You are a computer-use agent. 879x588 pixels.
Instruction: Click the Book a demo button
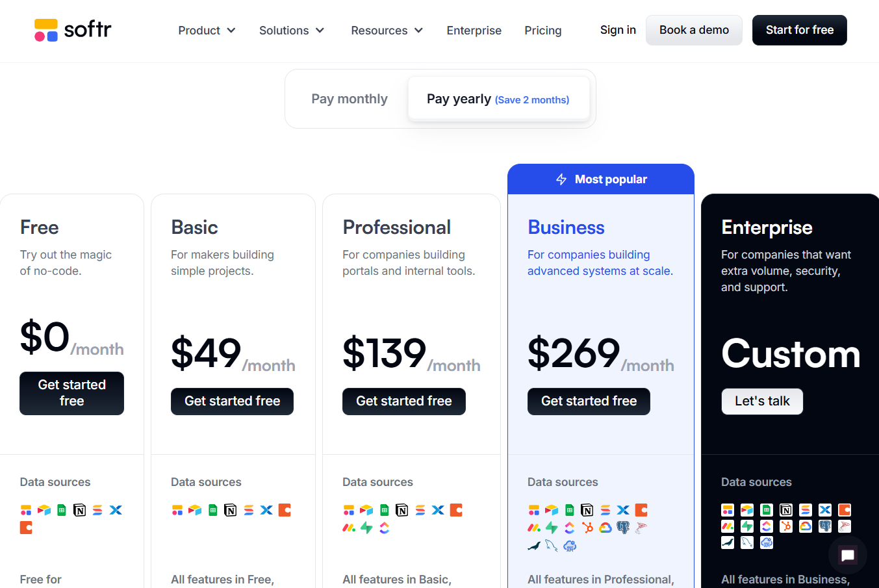coord(694,30)
